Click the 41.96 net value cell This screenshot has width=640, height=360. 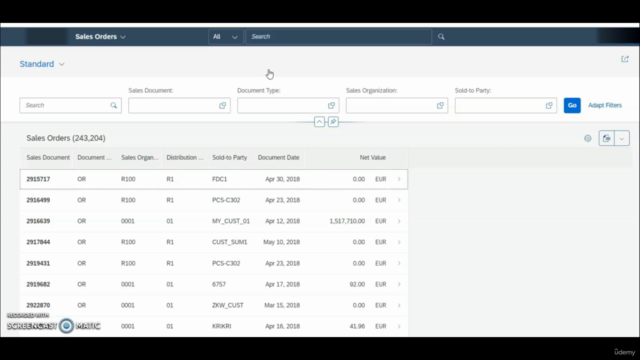tap(357, 326)
